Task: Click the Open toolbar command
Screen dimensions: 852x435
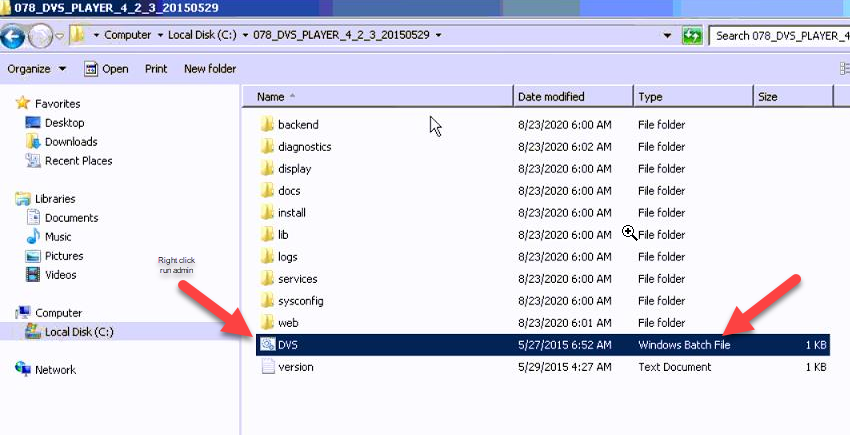Action: pyautogui.click(x=106, y=69)
